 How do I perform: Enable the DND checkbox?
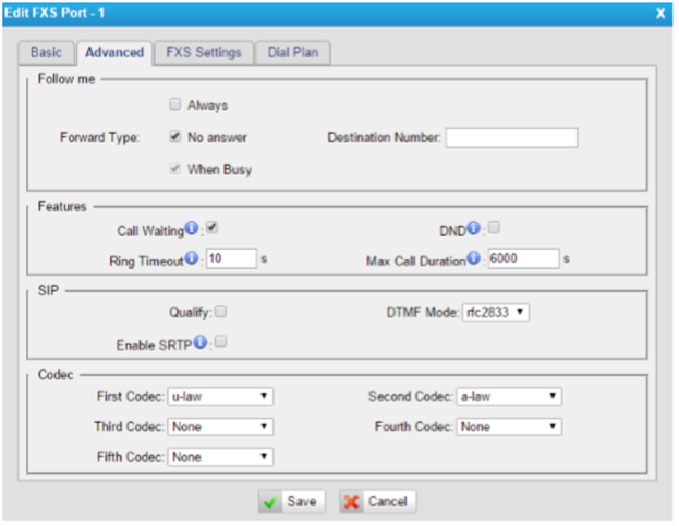(494, 228)
